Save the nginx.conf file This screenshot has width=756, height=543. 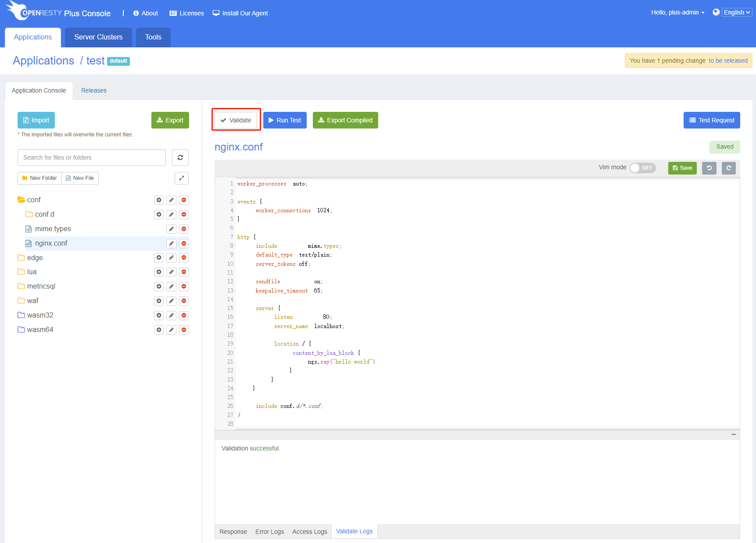(682, 168)
